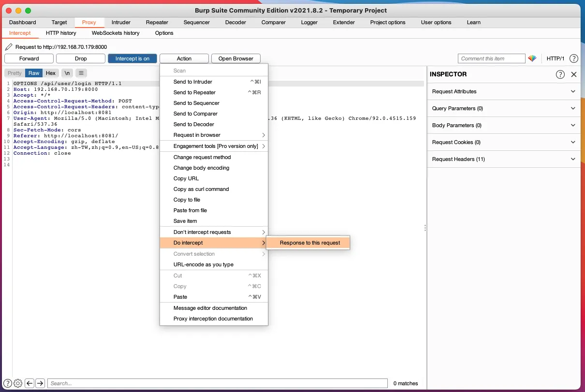Switch to the Dashboard tab
Viewport: 585px width, 392px height.
tap(22, 22)
